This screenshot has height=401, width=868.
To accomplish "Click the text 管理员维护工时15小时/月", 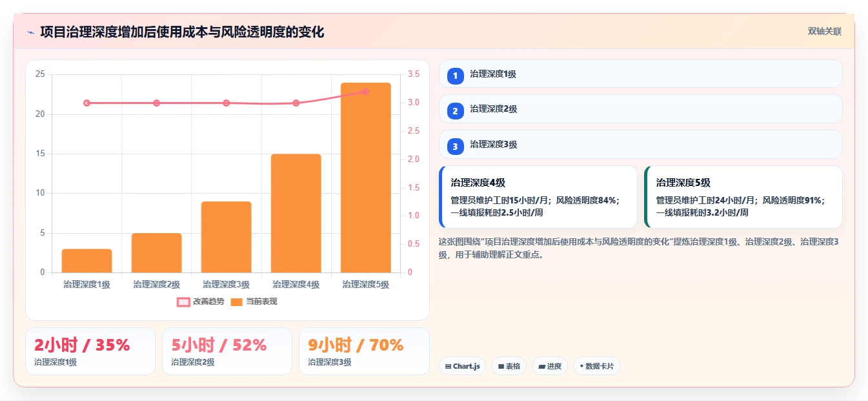I will pyautogui.click(x=501, y=200).
